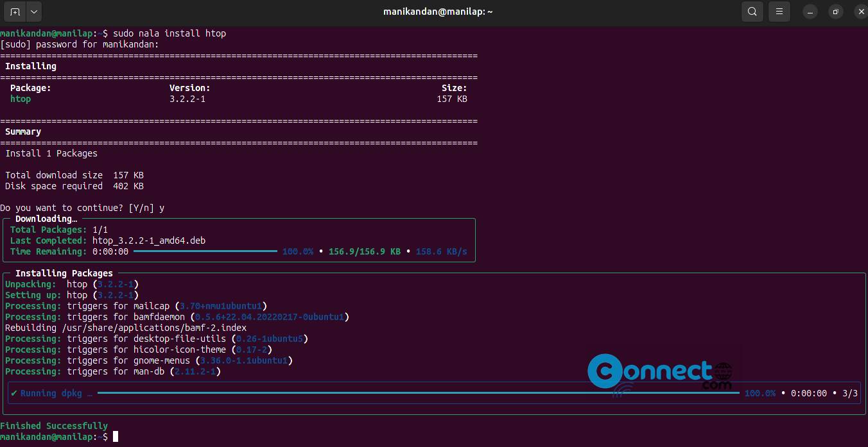Open a new terminal tab

(15, 12)
